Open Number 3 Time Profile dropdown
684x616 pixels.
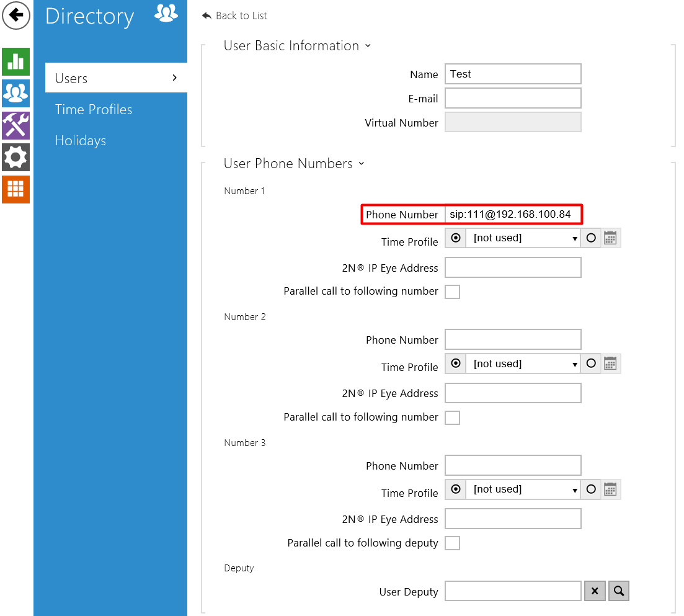pos(522,489)
